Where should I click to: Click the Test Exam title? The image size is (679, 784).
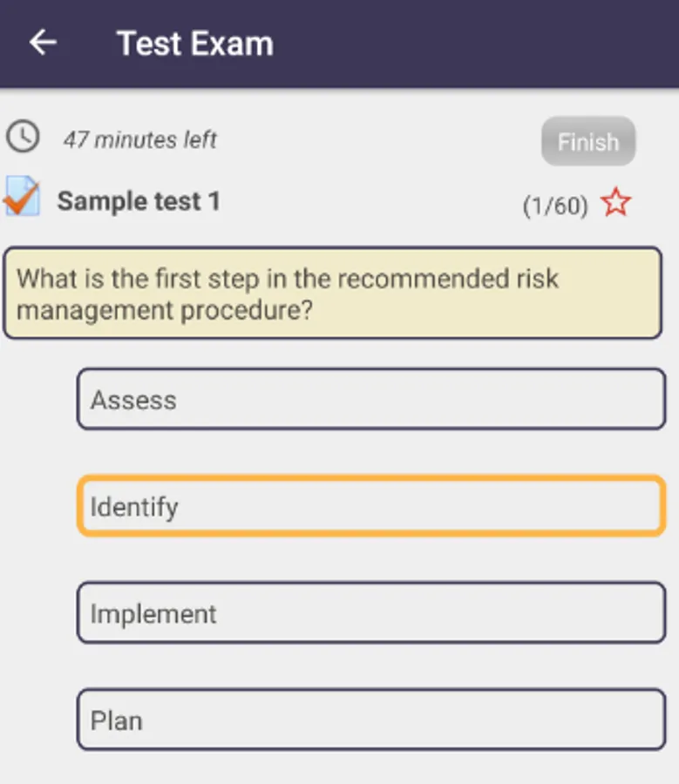pyautogui.click(x=194, y=43)
